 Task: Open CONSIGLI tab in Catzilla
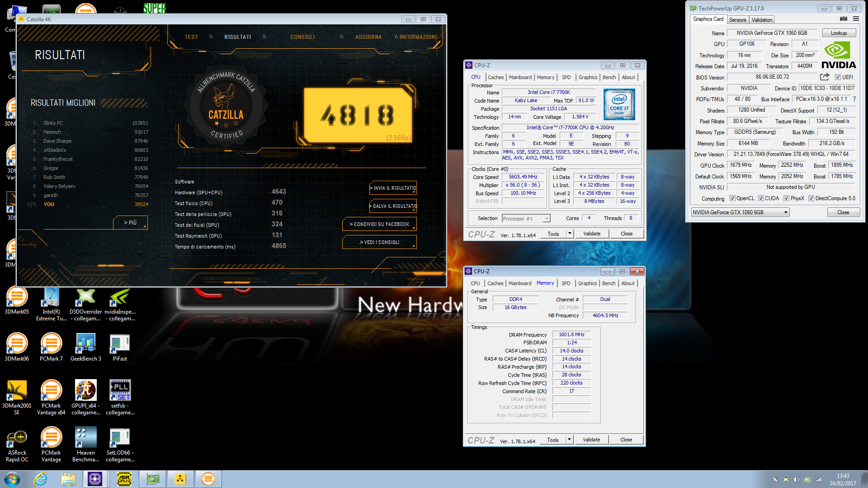coord(302,37)
